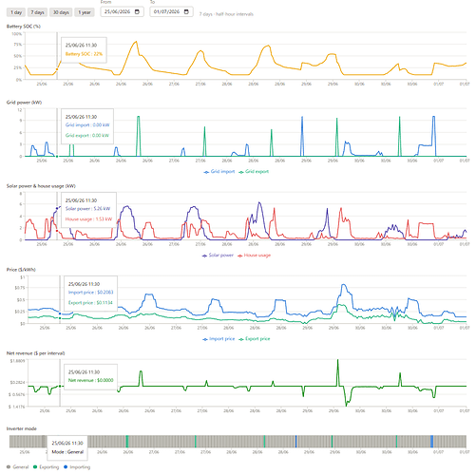Click Solar power & house usage chart title
476x475 pixels.
tap(41, 186)
